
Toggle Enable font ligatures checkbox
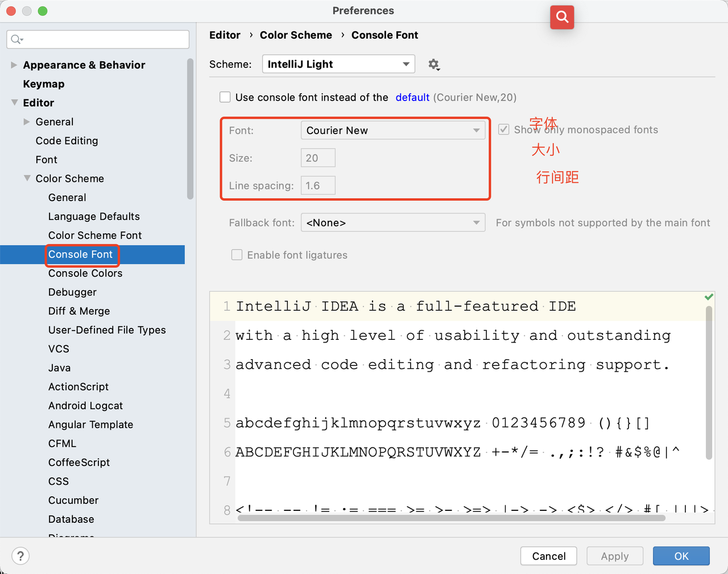pos(237,255)
